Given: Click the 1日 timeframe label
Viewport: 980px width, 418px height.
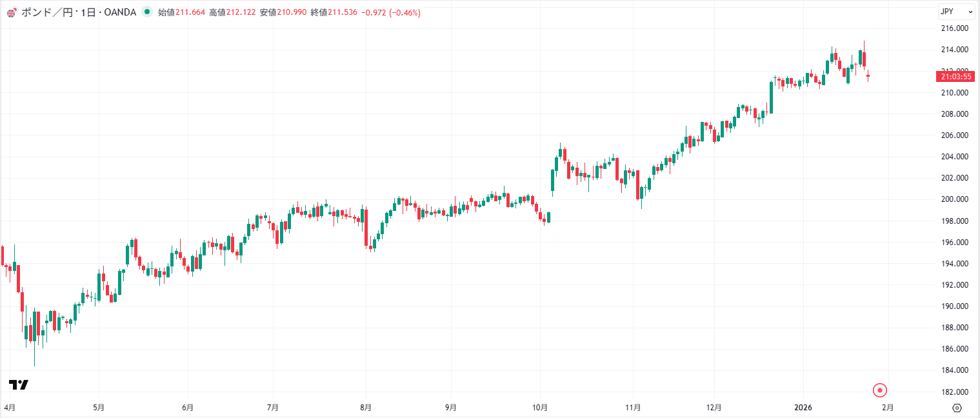Looking at the screenshot, I should (x=87, y=12).
